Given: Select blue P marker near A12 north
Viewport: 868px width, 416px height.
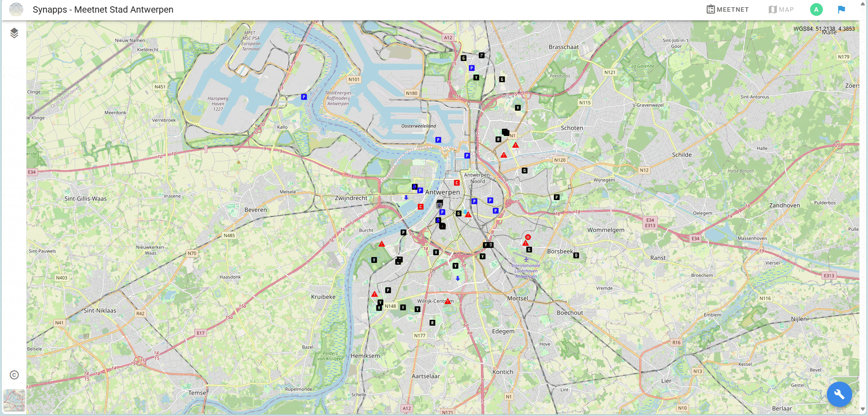Looking at the screenshot, I should pyautogui.click(x=472, y=68).
